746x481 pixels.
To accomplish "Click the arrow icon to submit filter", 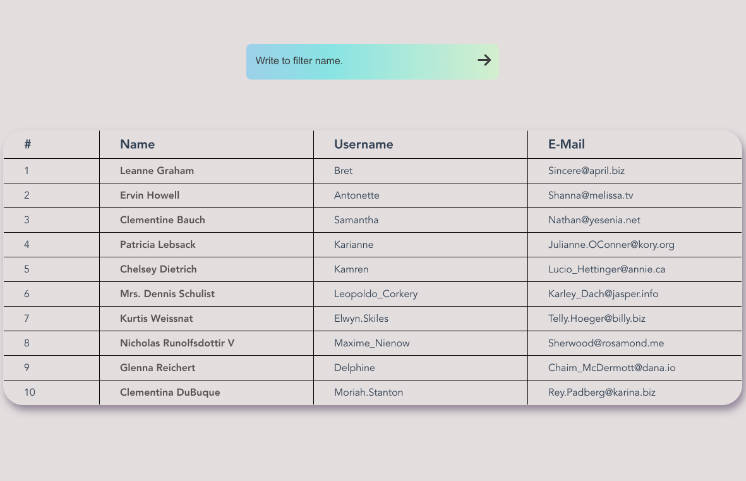I will (x=484, y=60).
